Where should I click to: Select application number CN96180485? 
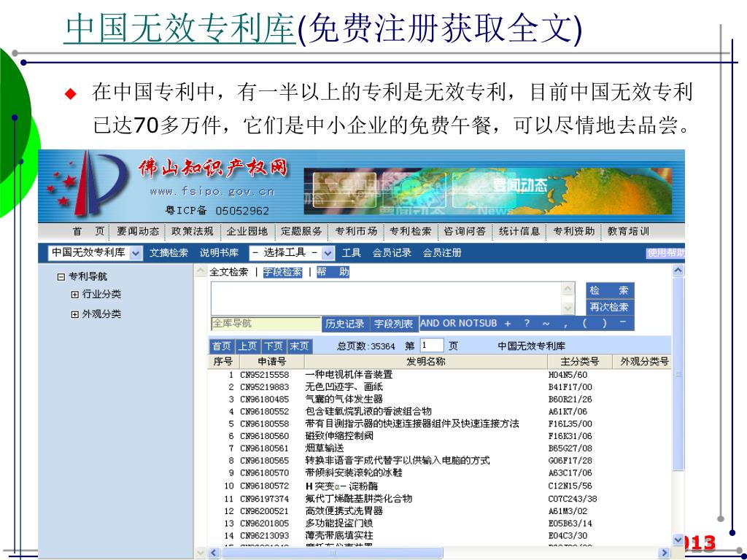[264, 400]
